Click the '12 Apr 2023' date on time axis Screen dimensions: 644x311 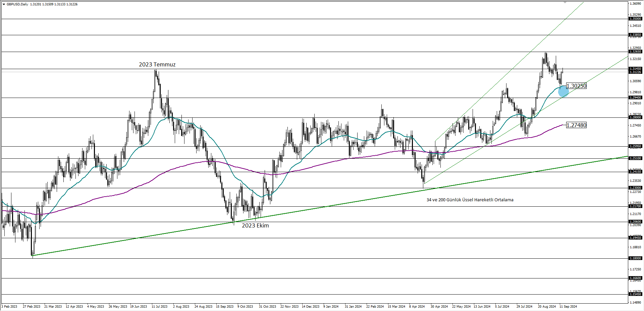[74, 307]
